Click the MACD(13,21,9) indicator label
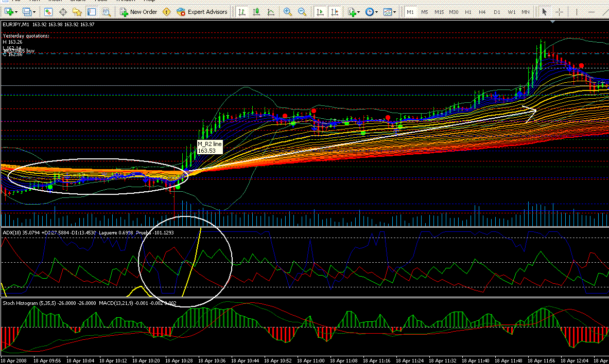609x364 pixels. [117, 303]
